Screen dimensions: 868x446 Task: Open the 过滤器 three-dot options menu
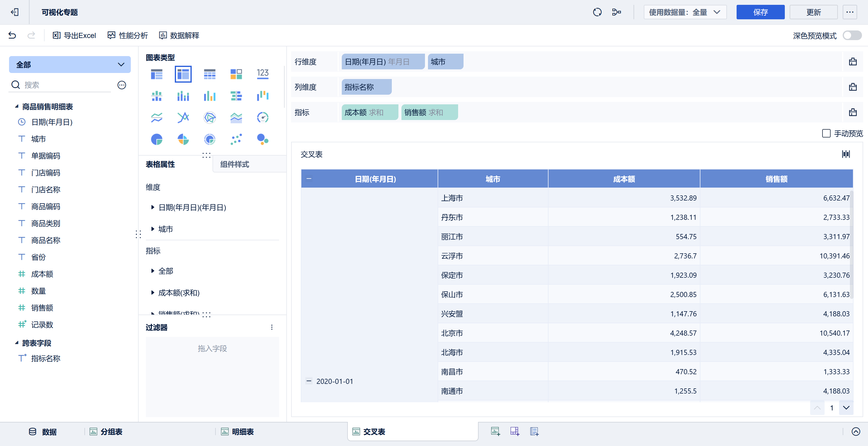tap(272, 327)
